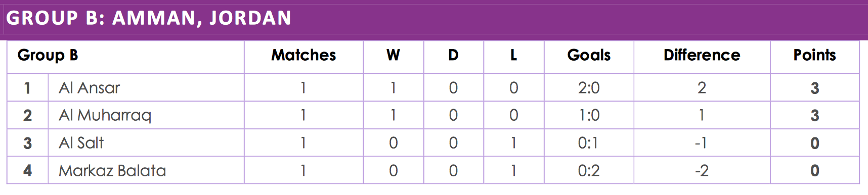Screen dimensions: 868x195
Task: Click the Group B Amman, Jordan heading
Action: [x=149, y=18]
